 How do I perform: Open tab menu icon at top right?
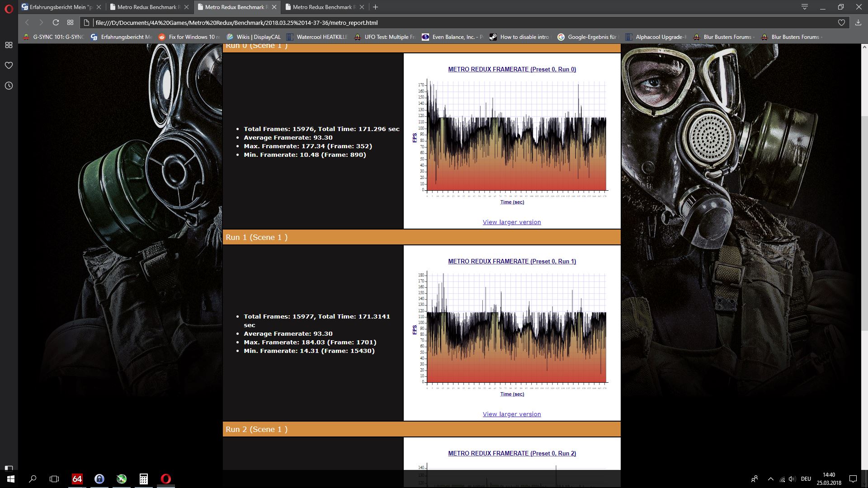click(805, 7)
